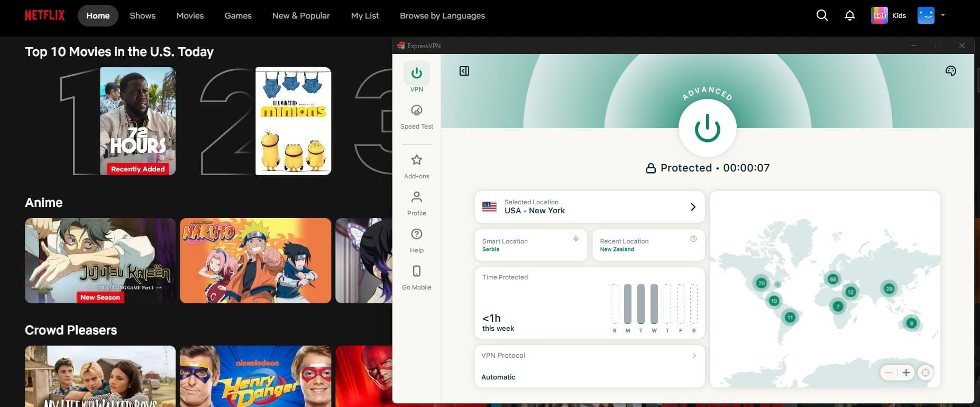Viewport: 980px width, 407px height.
Task: Click the blue profile avatar
Action: click(926, 15)
